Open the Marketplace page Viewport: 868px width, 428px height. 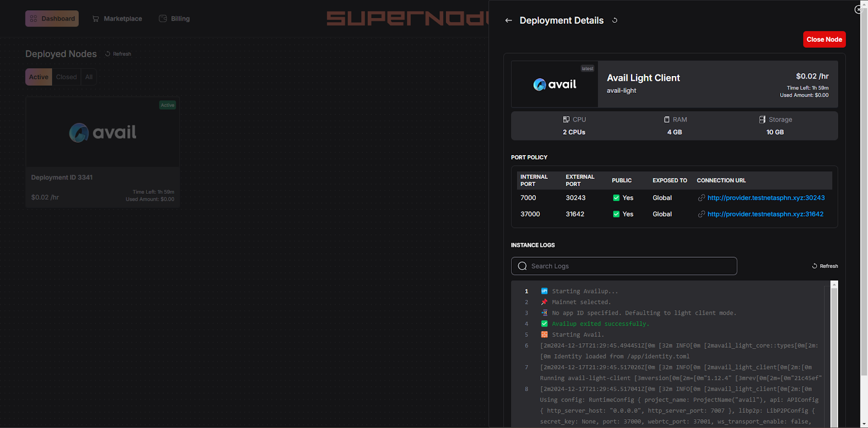pos(117,18)
